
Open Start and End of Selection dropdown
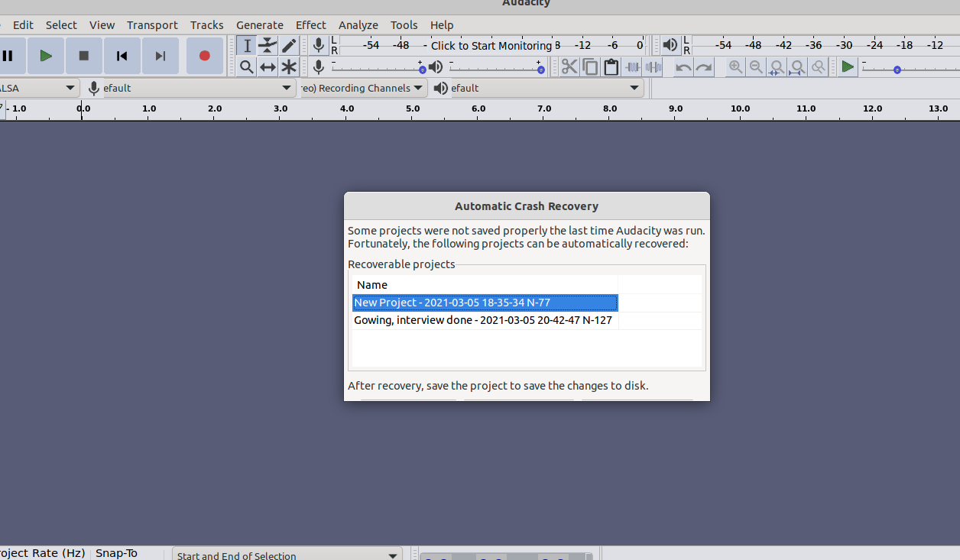coord(287,555)
